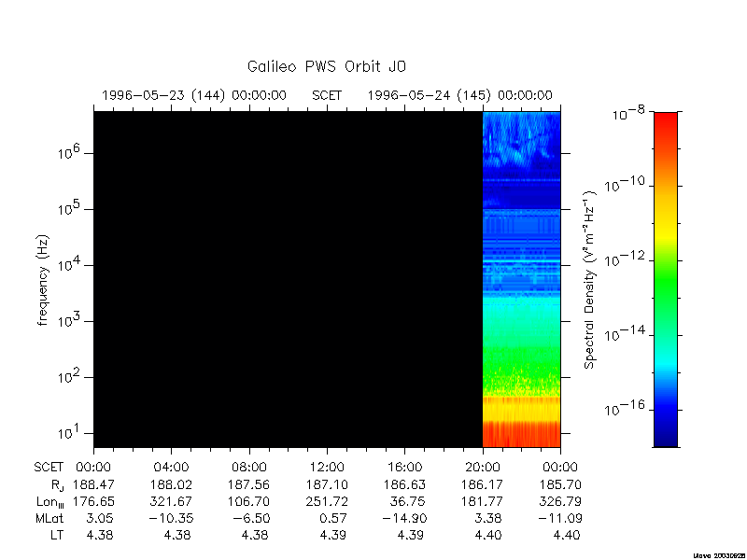747x560 pixels.
Task: Select the MLat value "-11.09"
Action: click(558, 518)
